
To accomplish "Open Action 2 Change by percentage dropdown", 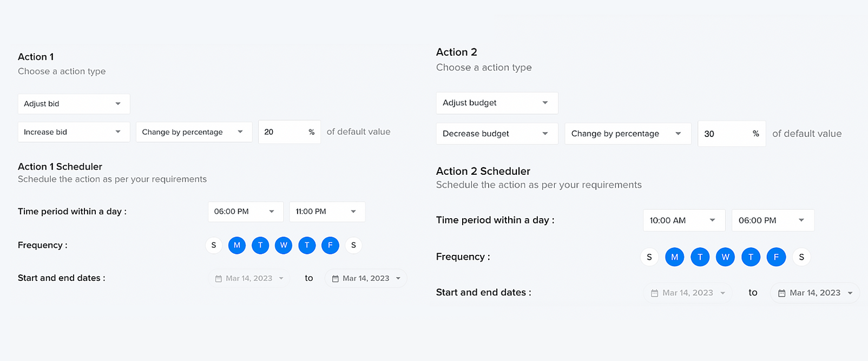I will point(628,134).
